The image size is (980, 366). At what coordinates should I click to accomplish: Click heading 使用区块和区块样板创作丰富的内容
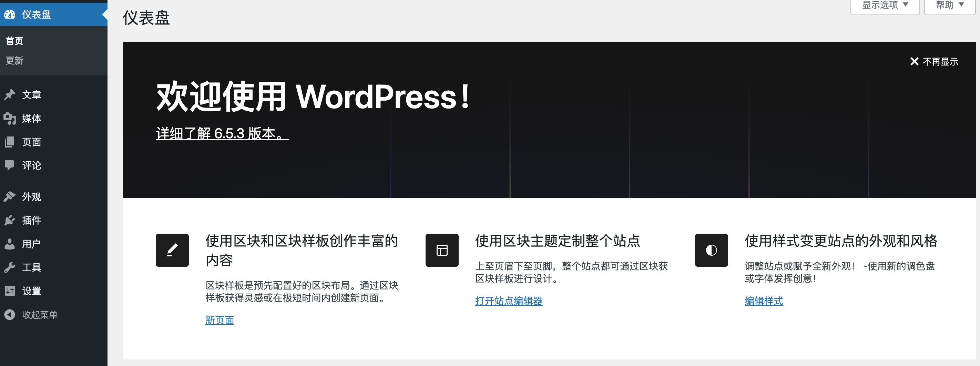tap(302, 250)
